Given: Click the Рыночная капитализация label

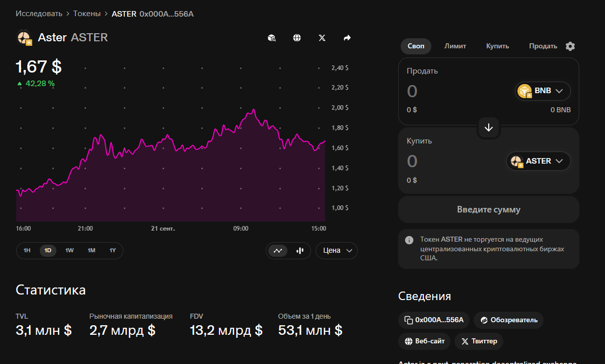Looking at the screenshot, I should (x=131, y=316).
